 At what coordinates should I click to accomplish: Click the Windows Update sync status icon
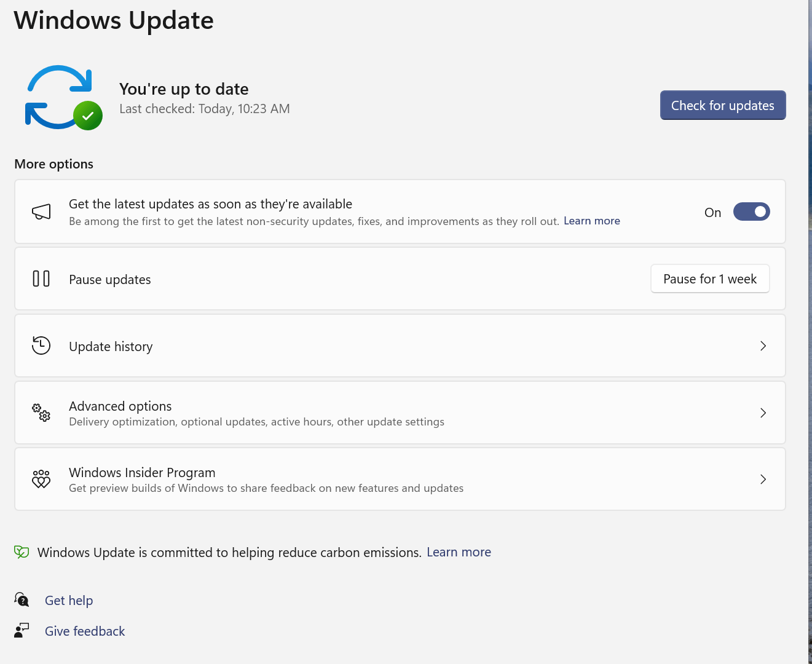[63, 98]
